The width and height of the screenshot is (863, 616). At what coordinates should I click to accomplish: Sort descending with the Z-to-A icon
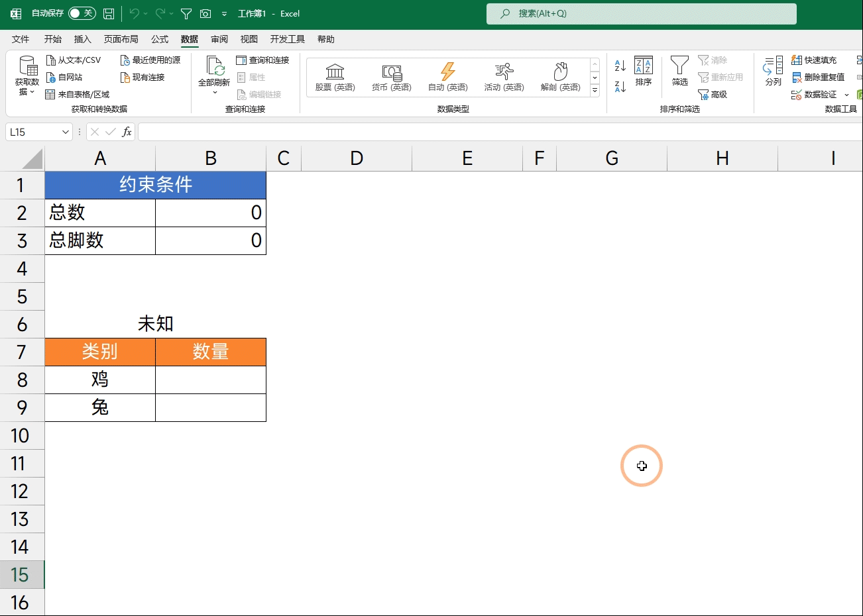coord(620,86)
